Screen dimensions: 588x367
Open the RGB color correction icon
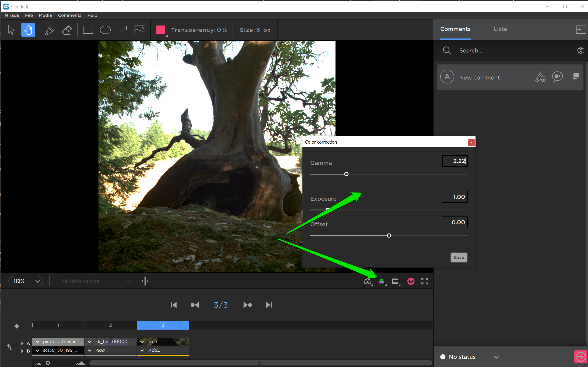point(382,281)
